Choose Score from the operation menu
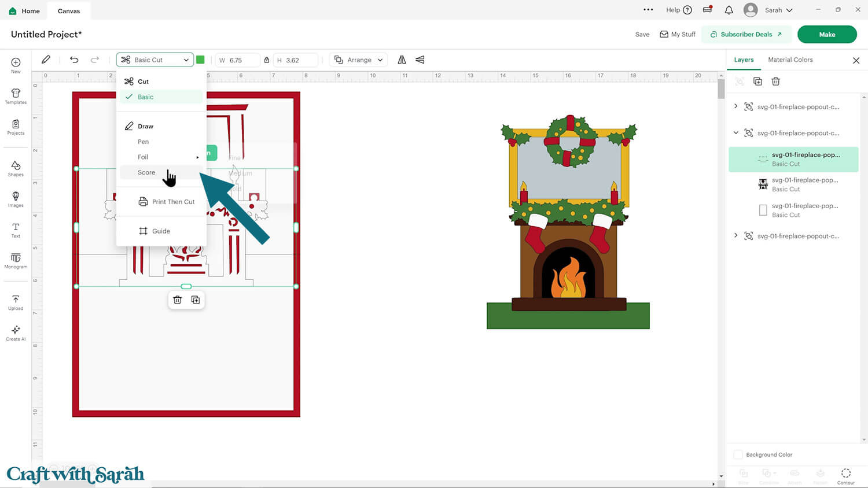Screen dimensions: 868x488 point(146,172)
